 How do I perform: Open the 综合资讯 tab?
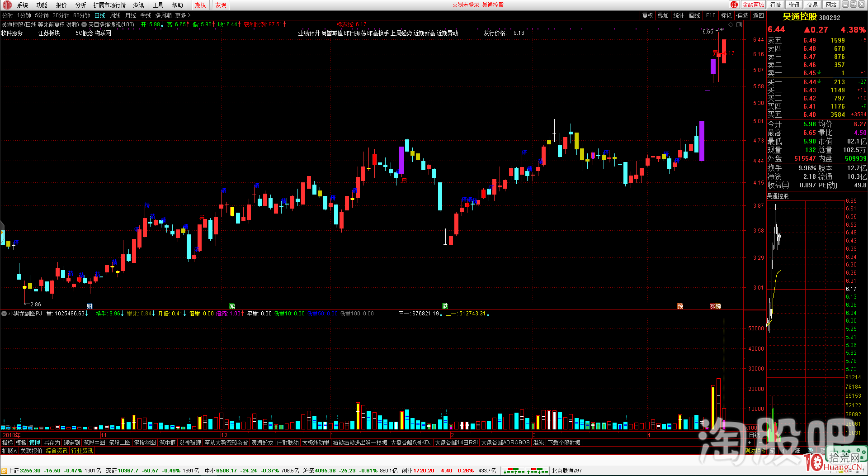pyautogui.click(x=57, y=451)
